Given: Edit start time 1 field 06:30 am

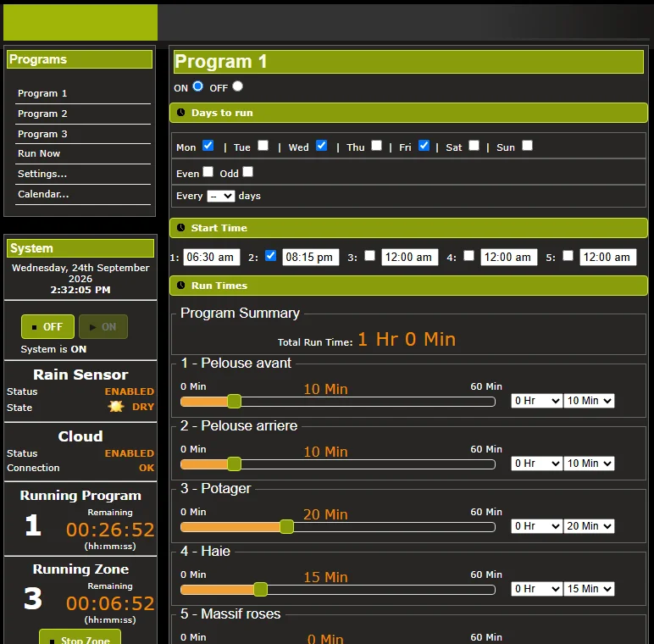Looking at the screenshot, I should tap(212, 257).
